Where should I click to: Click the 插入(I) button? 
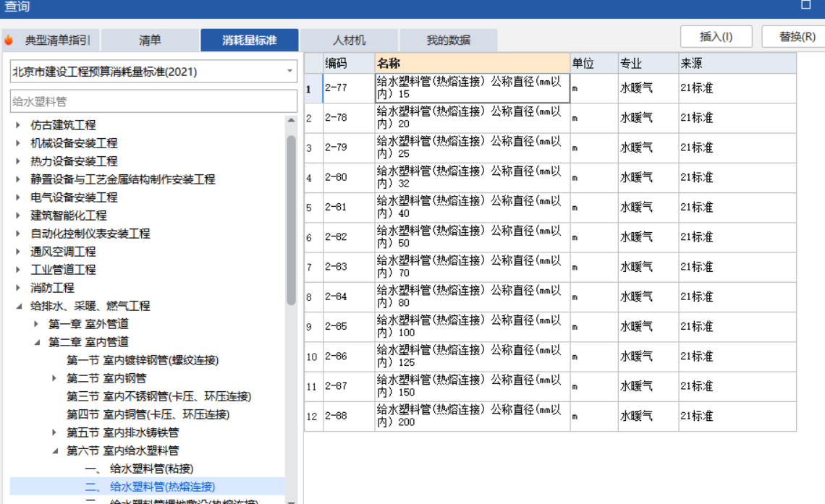716,37
